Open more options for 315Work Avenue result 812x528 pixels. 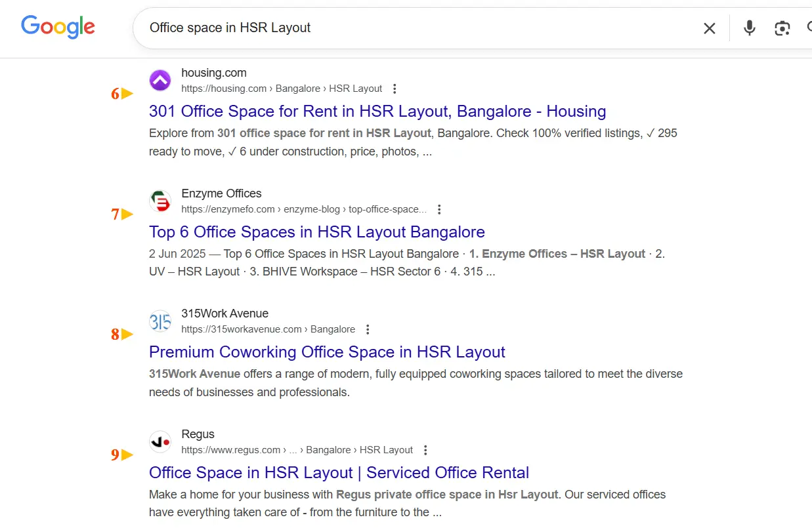[368, 329]
